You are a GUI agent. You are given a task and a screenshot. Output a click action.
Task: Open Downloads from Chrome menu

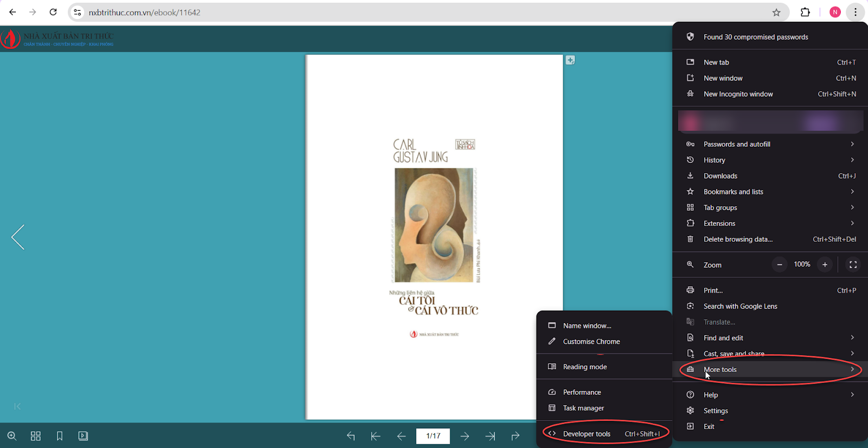click(x=770, y=176)
